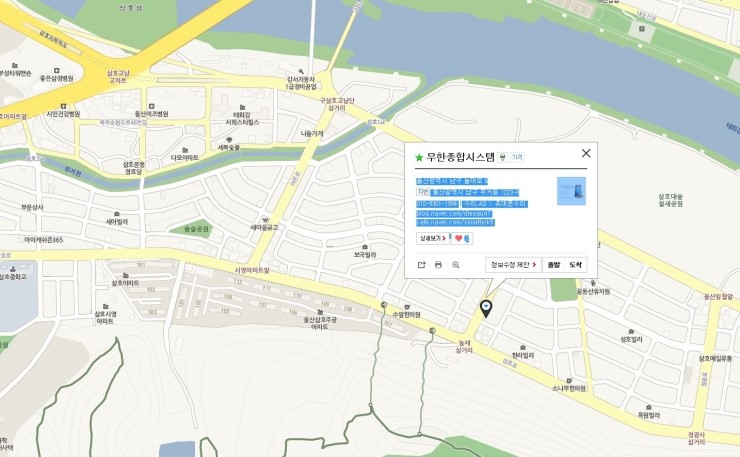The image size is (740, 457).
Task: Open the place category link next to the phone number
Action: point(494,204)
